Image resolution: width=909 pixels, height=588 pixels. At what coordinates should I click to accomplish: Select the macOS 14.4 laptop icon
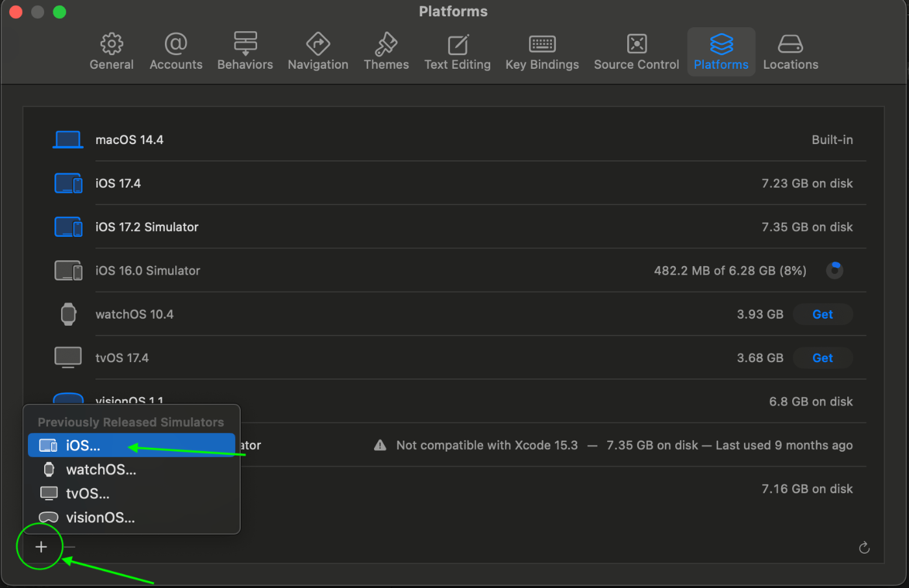point(68,140)
